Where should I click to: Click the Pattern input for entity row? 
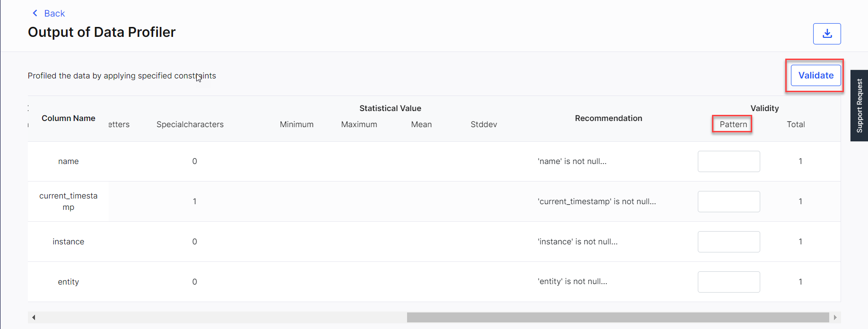[729, 282]
